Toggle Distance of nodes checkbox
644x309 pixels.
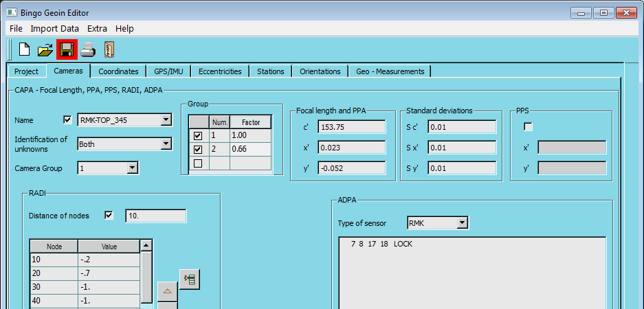pyautogui.click(x=109, y=216)
